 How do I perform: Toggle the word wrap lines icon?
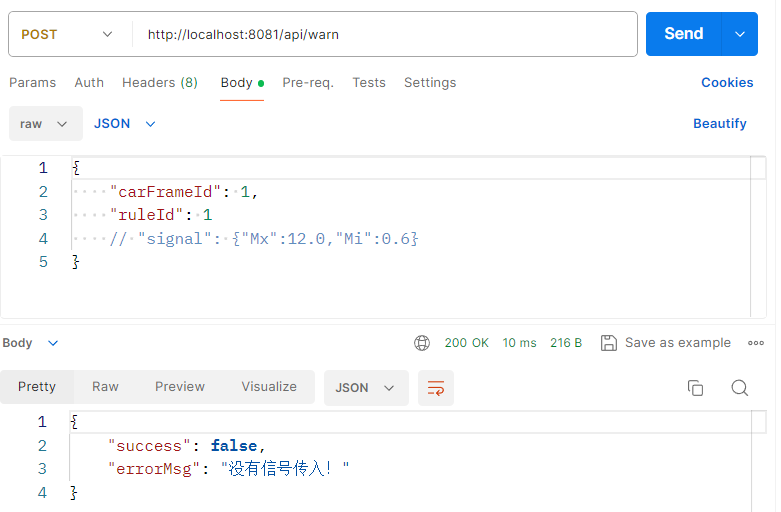point(436,387)
